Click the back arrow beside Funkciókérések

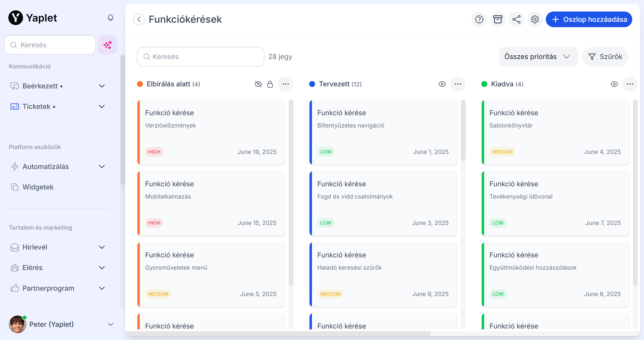[139, 19]
